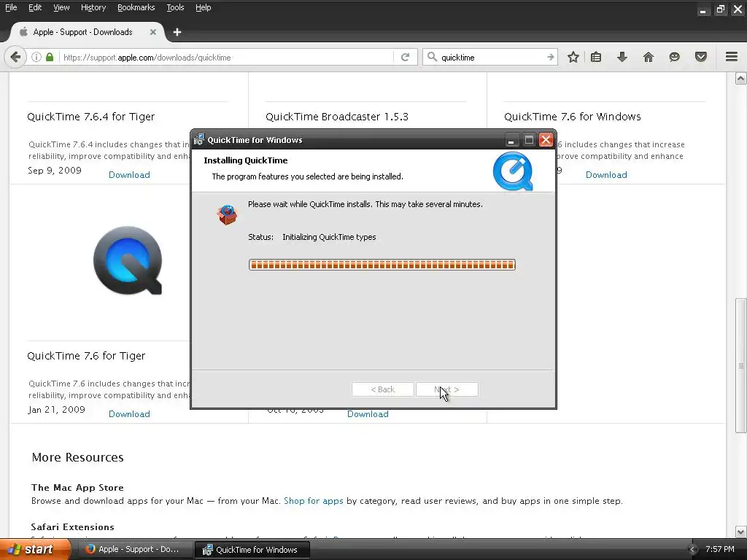Switch to Firefox in the taskbar
Image resolution: width=747 pixels, height=560 pixels.
coord(135,550)
